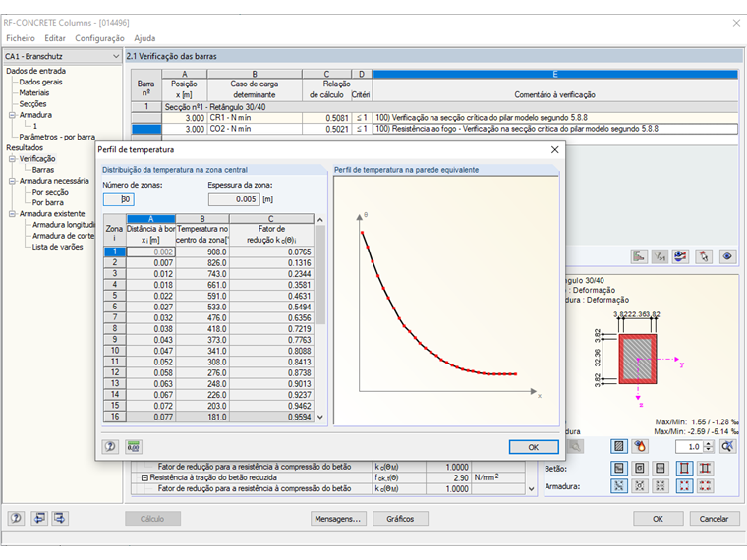This screenshot has height=560, width=747.
Task: Select Por secção under Armadura necessária
Action: point(50,192)
